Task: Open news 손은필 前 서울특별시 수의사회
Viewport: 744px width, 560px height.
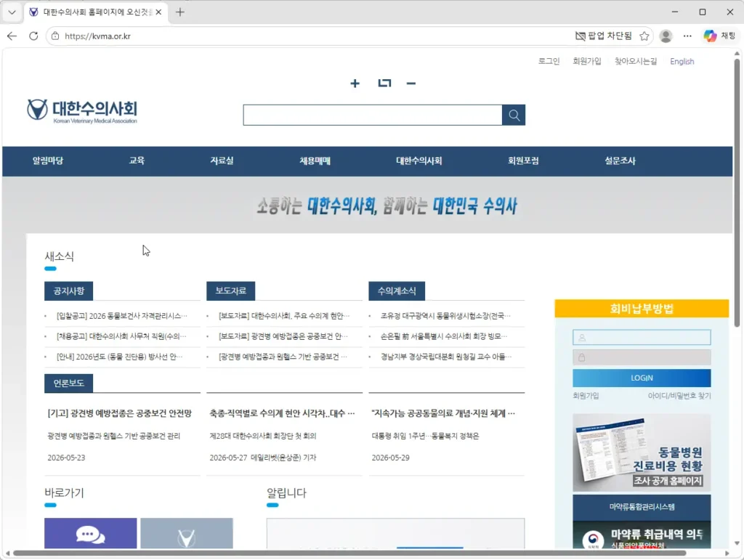Action: click(444, 336)
